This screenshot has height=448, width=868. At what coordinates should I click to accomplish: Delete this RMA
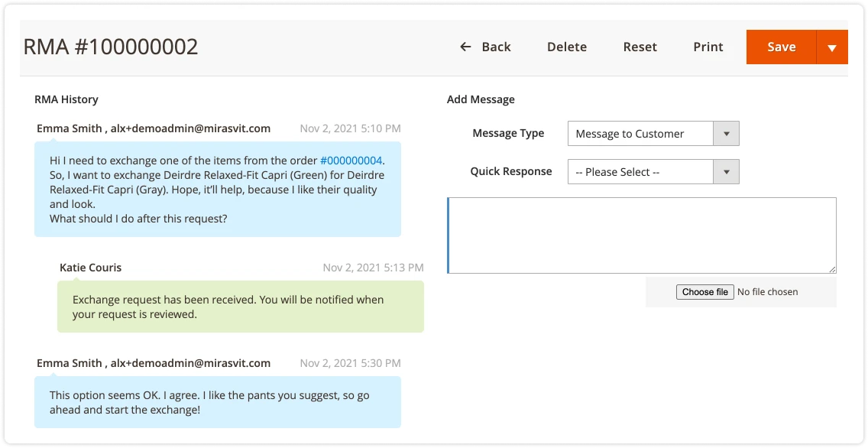(566, 47)
